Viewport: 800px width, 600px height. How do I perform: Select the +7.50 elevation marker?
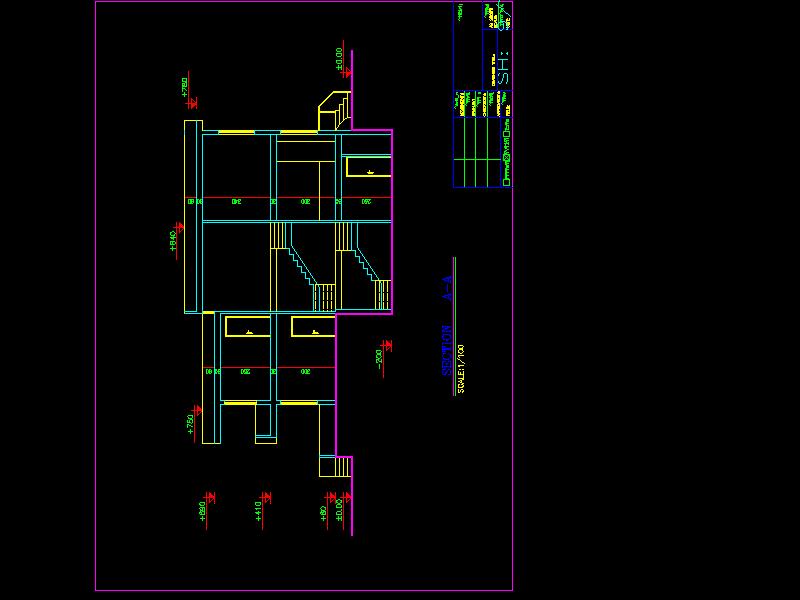[x=195, y=421]
